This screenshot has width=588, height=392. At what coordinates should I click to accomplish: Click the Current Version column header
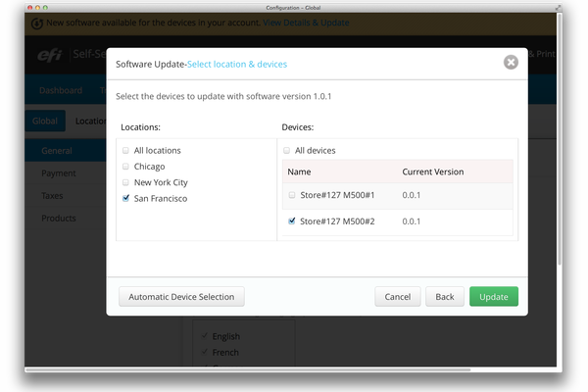[x=433, y=171]
